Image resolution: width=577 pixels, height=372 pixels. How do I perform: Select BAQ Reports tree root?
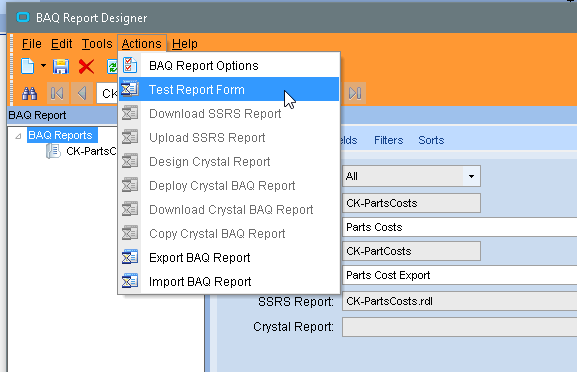click(62, 135)
